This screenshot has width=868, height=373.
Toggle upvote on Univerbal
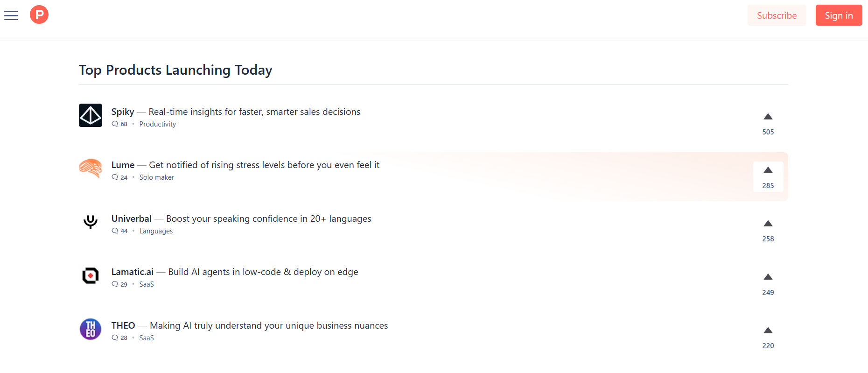coord(768,230)
